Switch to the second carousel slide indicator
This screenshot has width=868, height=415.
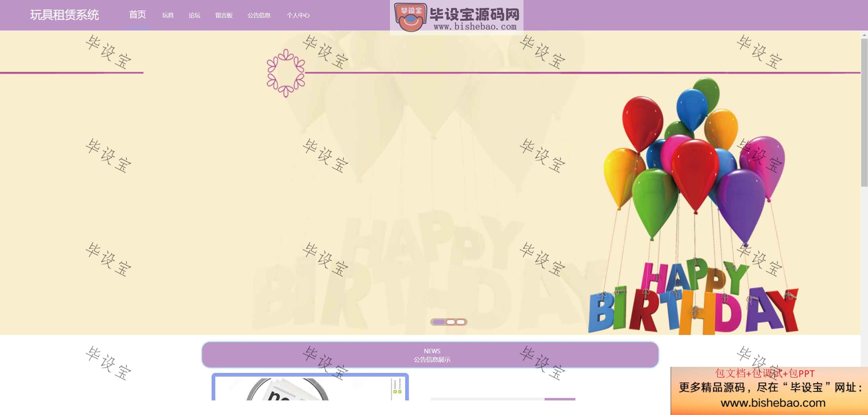[451, 322]
